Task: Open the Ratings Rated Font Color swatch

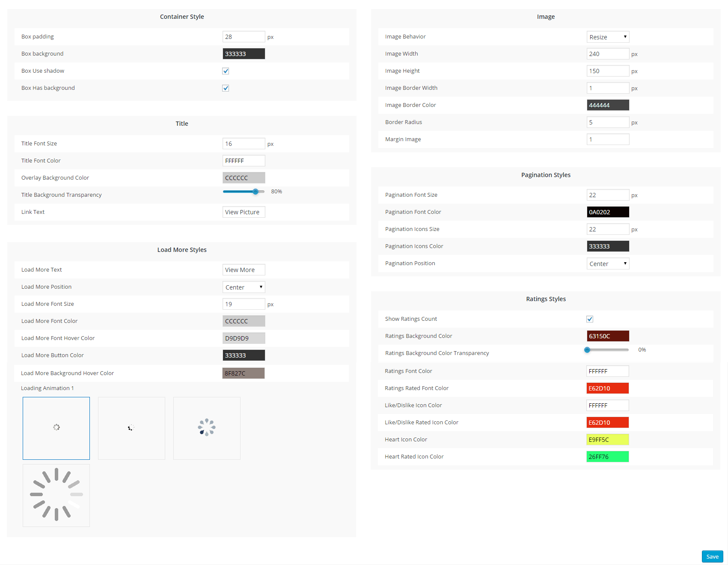Action: (607, 388)
